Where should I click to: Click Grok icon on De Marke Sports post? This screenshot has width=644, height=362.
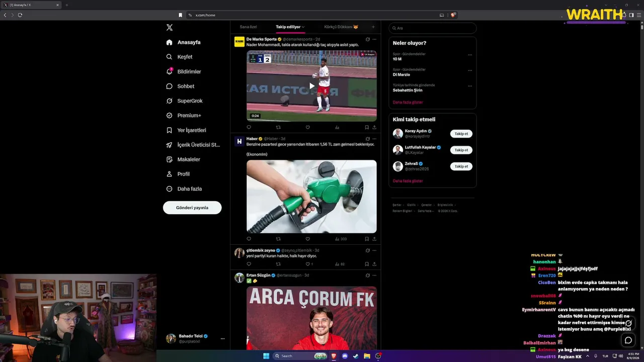(368, 39)
